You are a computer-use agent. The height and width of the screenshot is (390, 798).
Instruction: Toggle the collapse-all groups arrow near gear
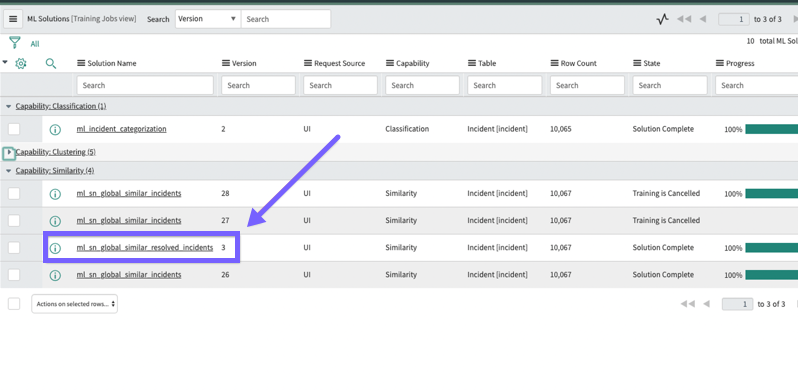coord(5,63)
